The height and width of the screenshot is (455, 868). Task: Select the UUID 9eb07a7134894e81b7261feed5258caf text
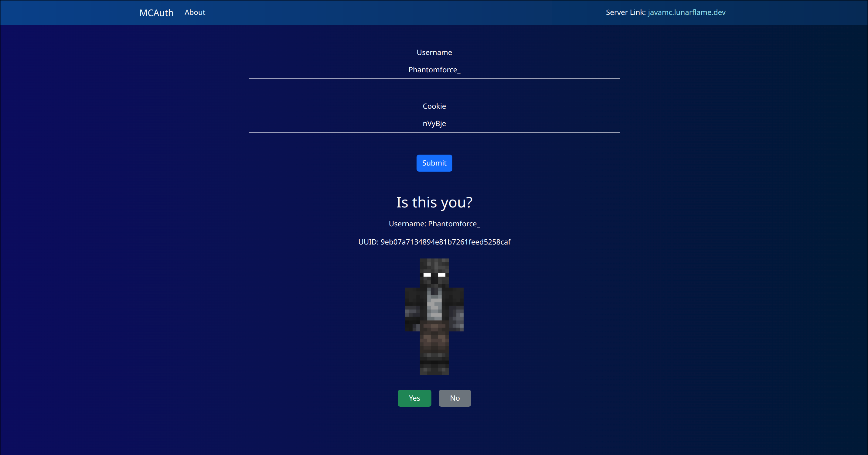445,242
